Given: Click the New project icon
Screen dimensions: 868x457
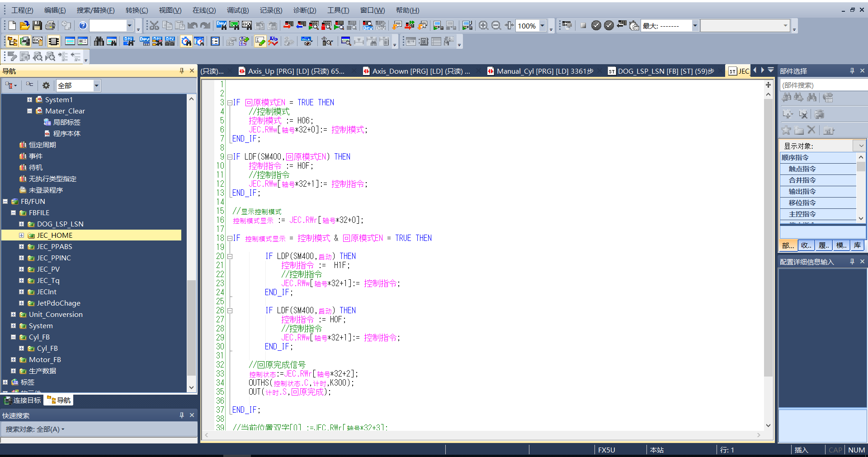Looking at the screenshot, I should [x=12, y=26].
